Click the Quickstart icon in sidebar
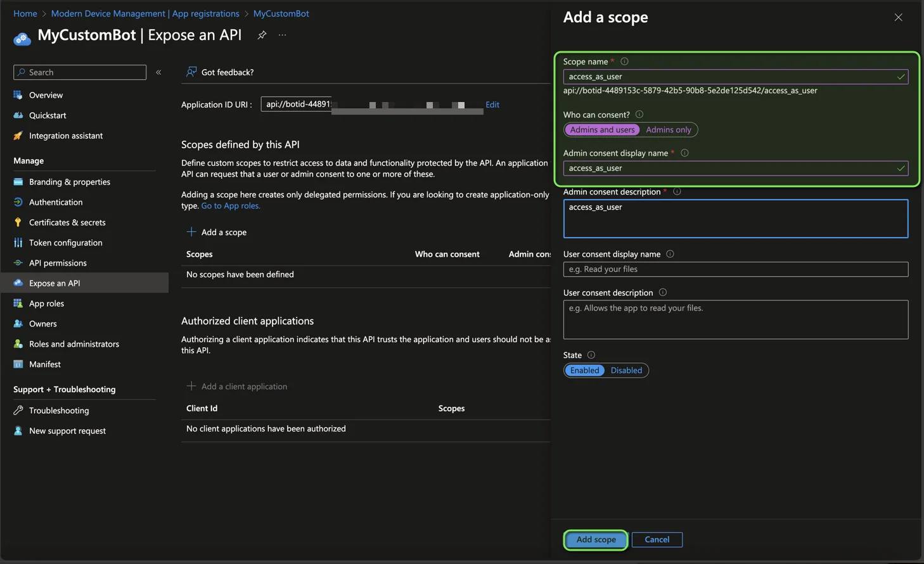This screenshot has width=924, height=564. [x=18, y=115]
